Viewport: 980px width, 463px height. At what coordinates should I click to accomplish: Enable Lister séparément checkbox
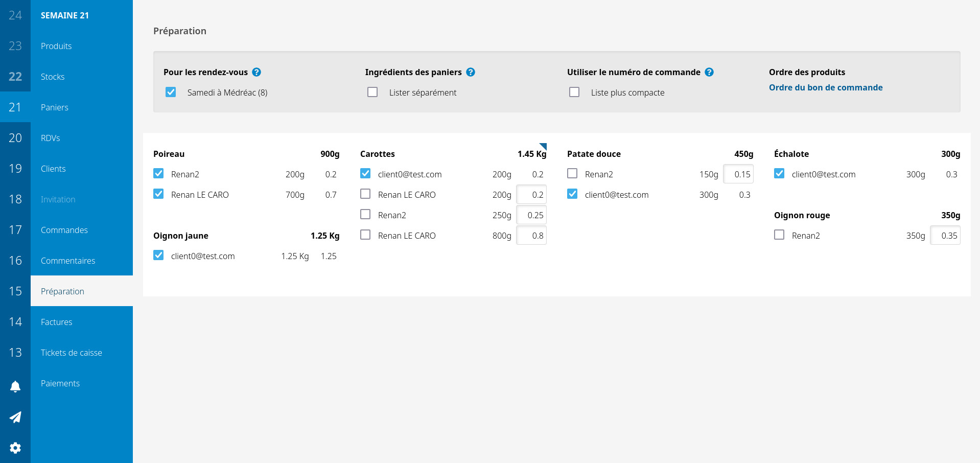click(372, 92)
